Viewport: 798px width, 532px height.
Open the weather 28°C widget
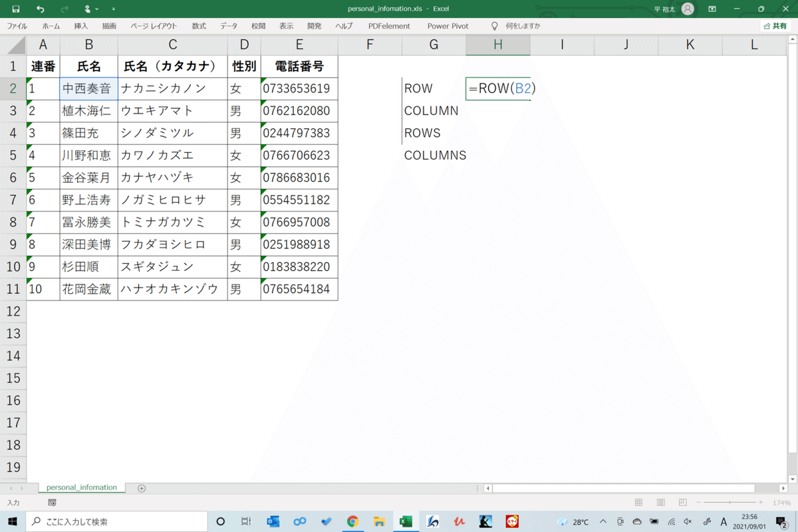coord(573,522)
